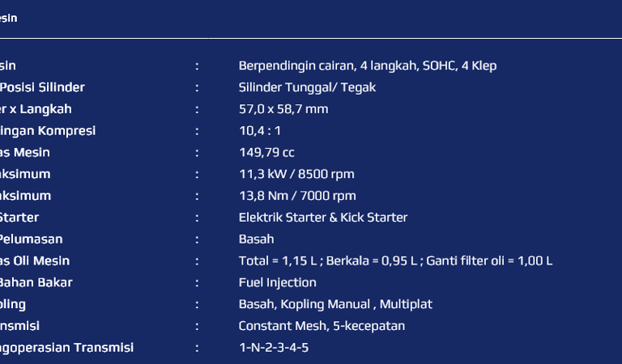This screenshot has height=364, width=622.
Task: Click the Fuel Injection value
Action: [277, 282]
